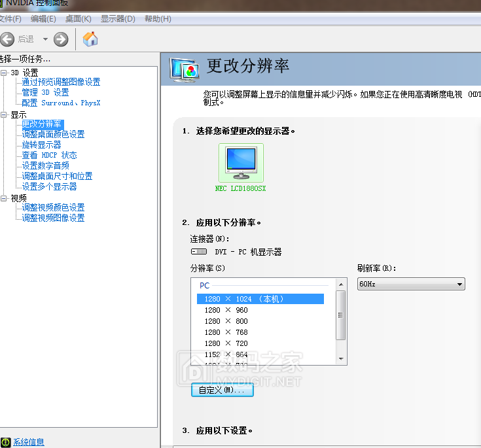Open 调整视频图像设置
481x448 pixels.
tap(53, 218)
